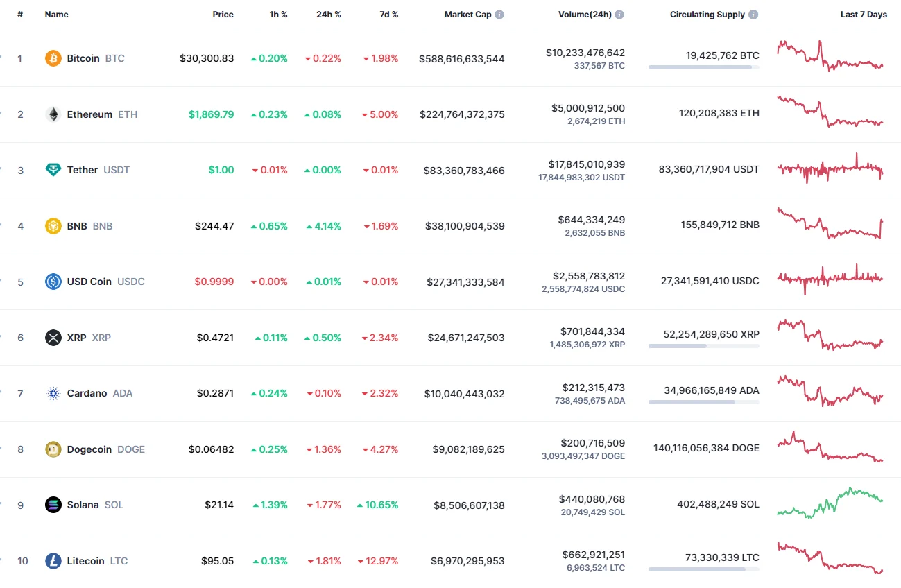901x588 pixels.
Task: Click the Bitcoin BTC coin logo
Action: pos(52,58)
